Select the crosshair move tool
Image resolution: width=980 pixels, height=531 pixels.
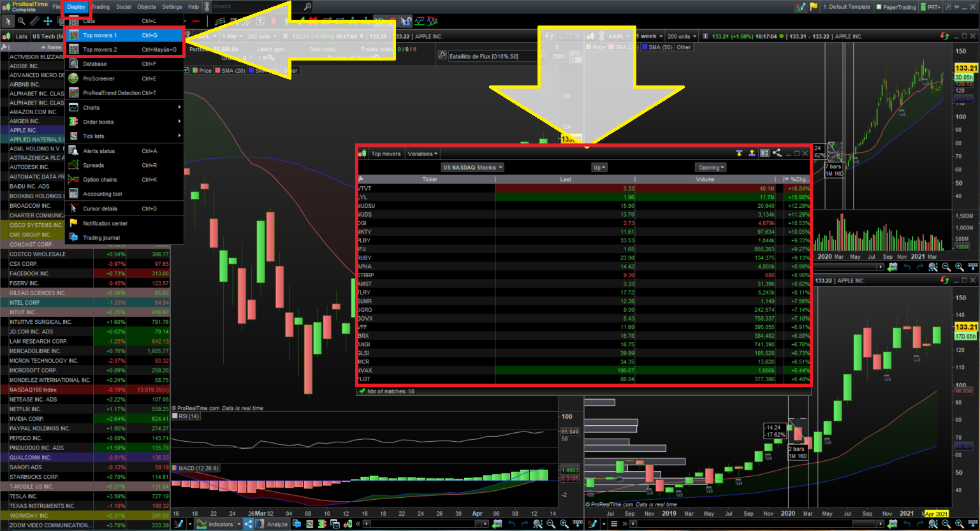click(x=48, y=21)
